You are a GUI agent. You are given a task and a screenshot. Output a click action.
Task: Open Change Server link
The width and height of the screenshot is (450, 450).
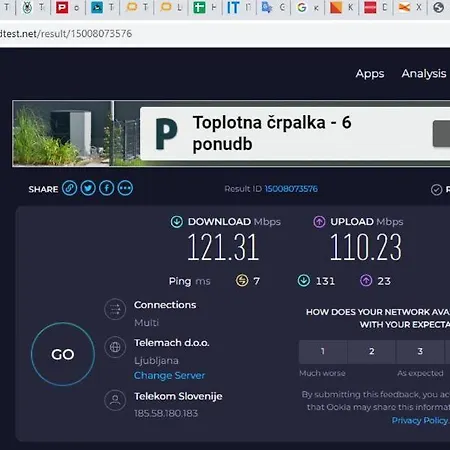[169, 375]
